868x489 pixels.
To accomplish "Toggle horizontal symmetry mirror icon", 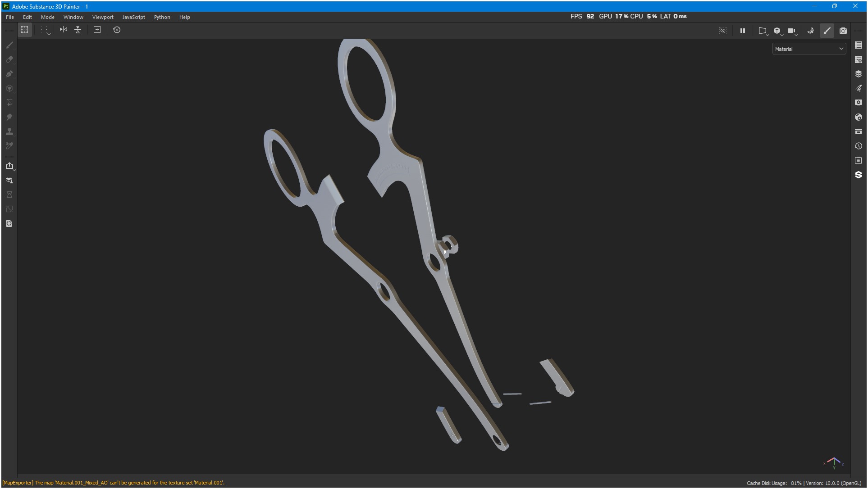I will click(x=64, y=30).
